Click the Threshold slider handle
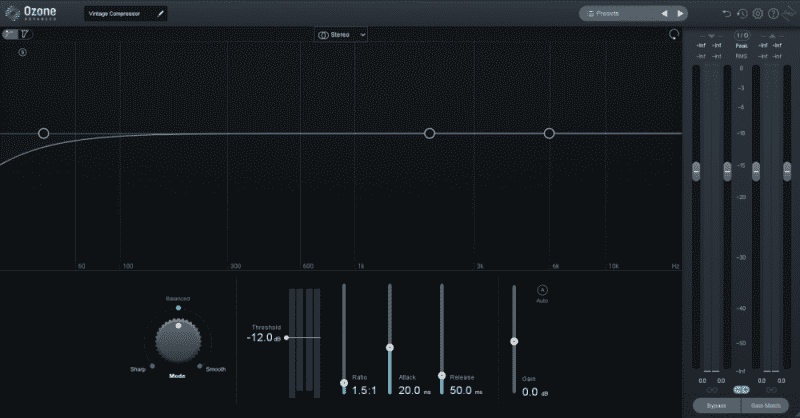Viewport: 800px width, 418px height. [x=286, y=337]
